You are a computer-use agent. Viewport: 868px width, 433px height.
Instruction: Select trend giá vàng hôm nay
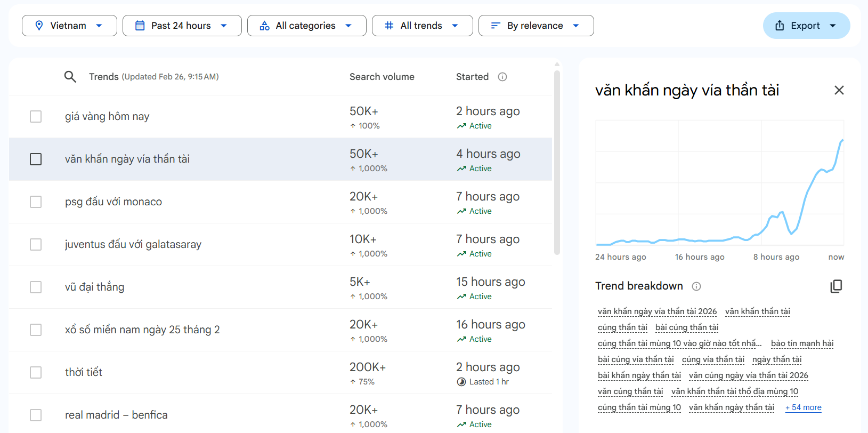pos(107,116)
